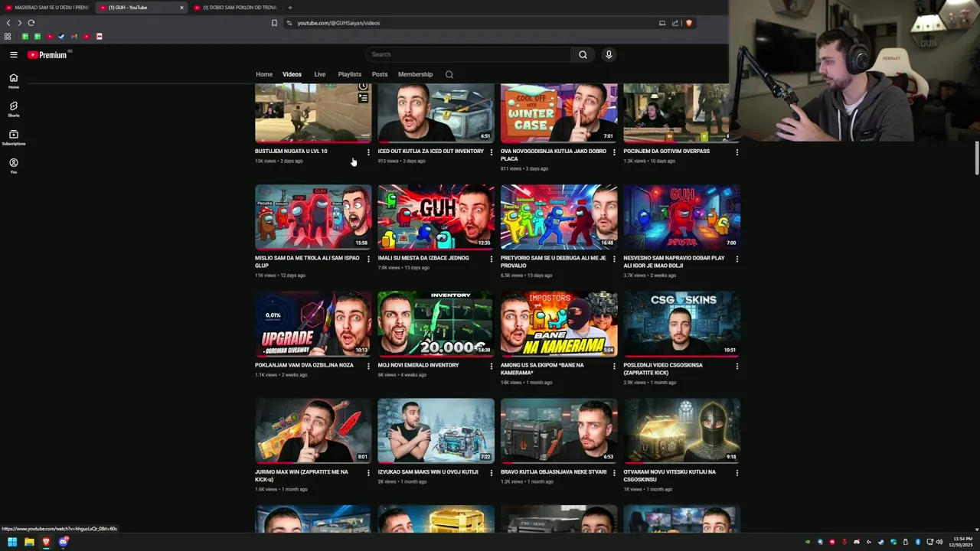Viewport: 980px width, 551px height.
Task: Click the Brave shields icon
Action: tap(688, 23)
